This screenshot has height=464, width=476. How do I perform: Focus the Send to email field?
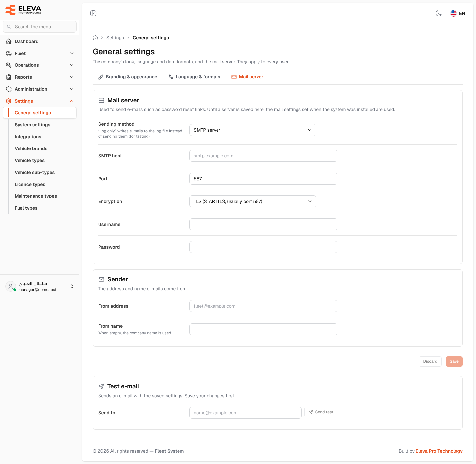coord(246,413)
